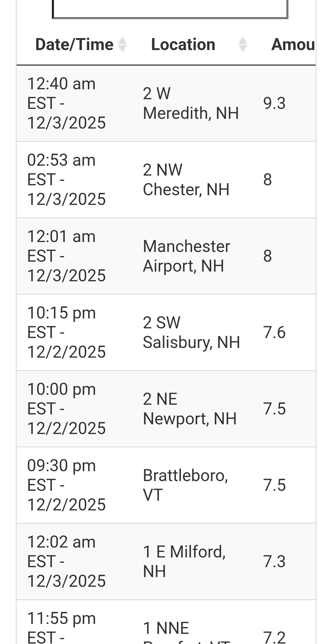Sort by the Amount column header

[293, 45]
